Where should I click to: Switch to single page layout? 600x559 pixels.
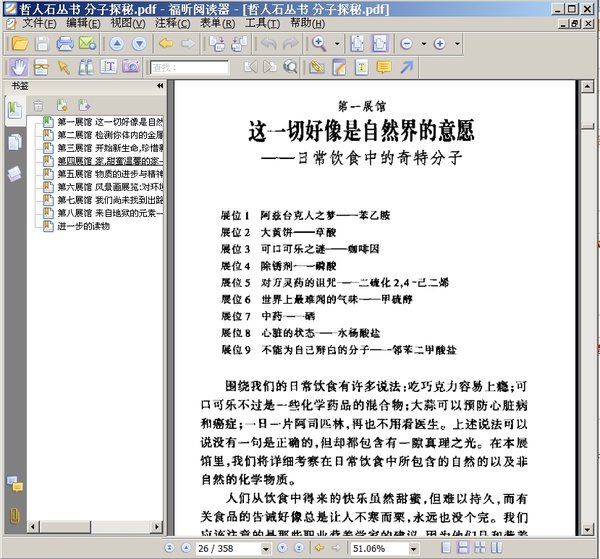446,548
